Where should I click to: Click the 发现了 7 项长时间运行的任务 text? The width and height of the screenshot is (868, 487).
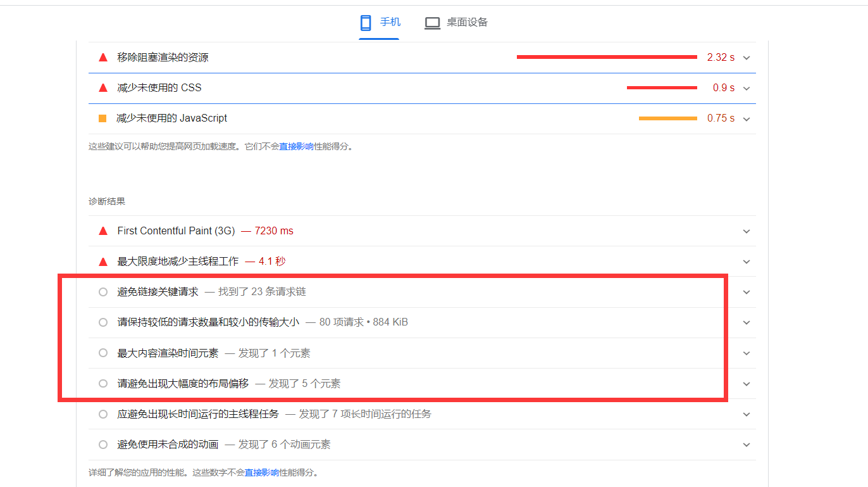[366, 414]
